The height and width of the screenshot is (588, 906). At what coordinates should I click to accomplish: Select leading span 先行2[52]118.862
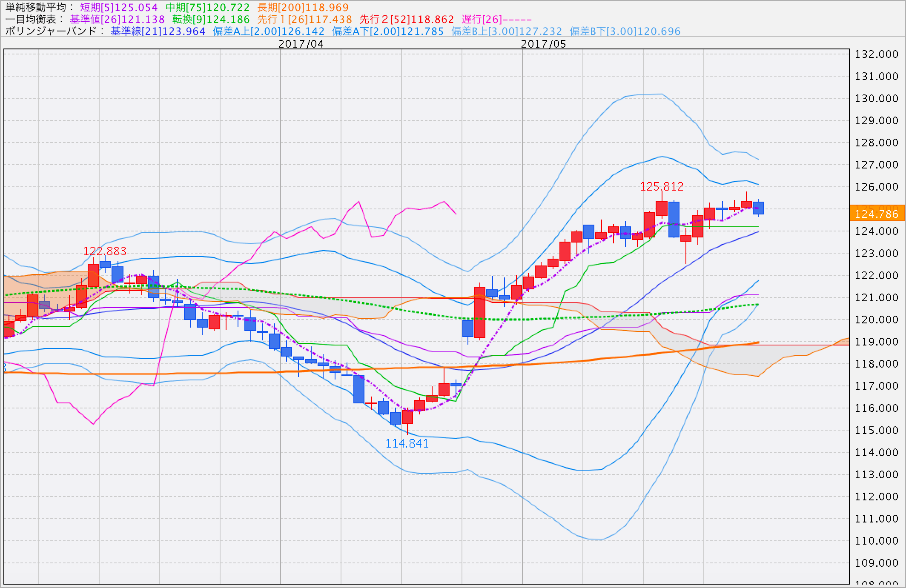coord(407,19)
